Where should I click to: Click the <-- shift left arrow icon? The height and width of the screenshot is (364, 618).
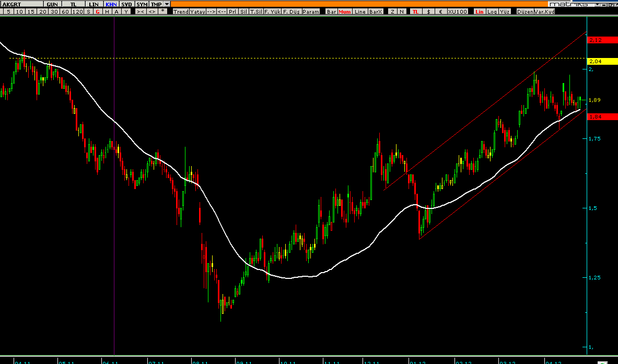(x=221, y=11)
